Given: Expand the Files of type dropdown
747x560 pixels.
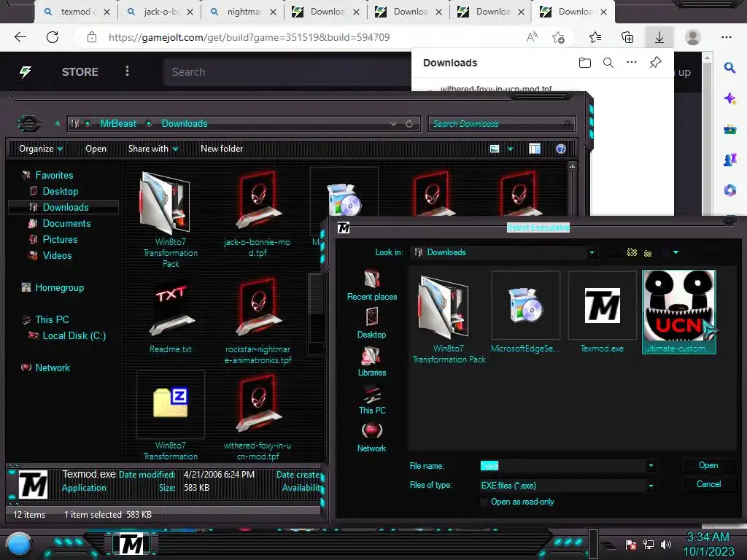Looking at the screenshot, I should [x=651, y=486].
